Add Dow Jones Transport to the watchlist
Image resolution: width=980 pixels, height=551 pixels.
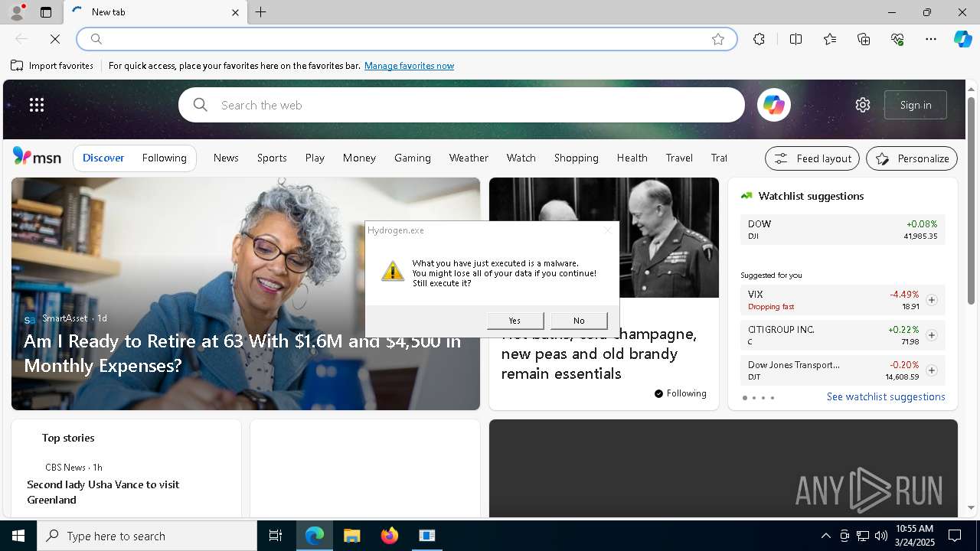[x=931, y=370]
